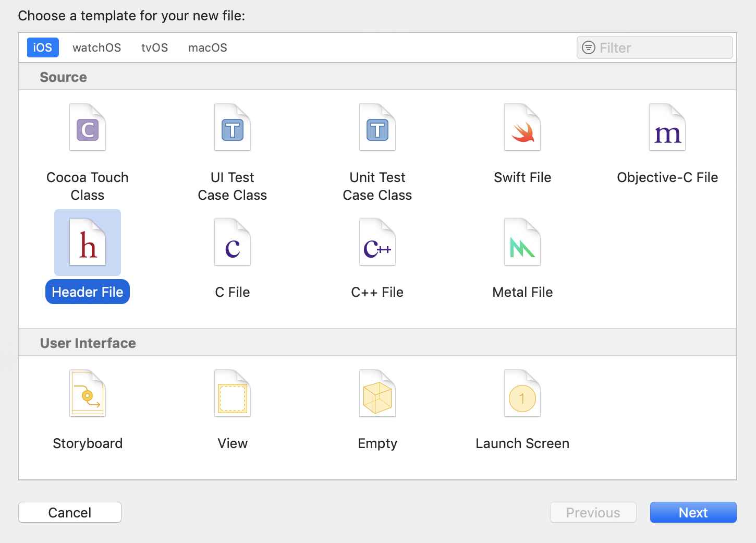Click the 'Metal File' label
The image size is (756, 543).
522,292
